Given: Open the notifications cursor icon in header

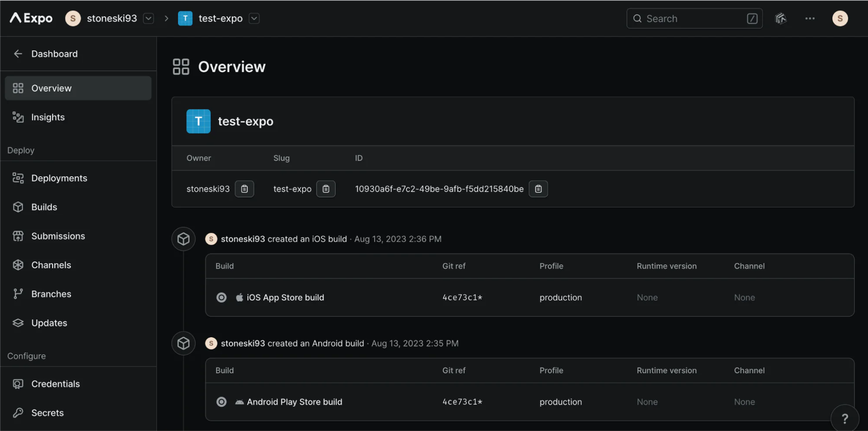Looking at the screenshot, I should [x=780, y=18].
